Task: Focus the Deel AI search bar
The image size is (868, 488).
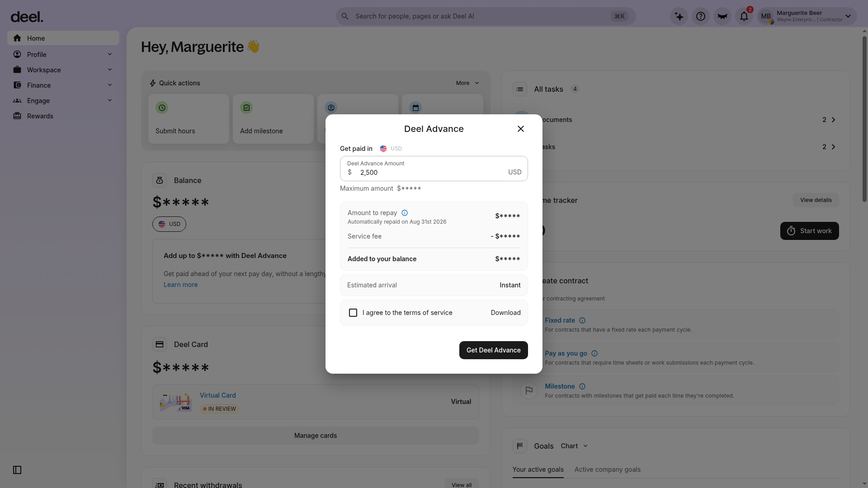Action: click(486, 16)
